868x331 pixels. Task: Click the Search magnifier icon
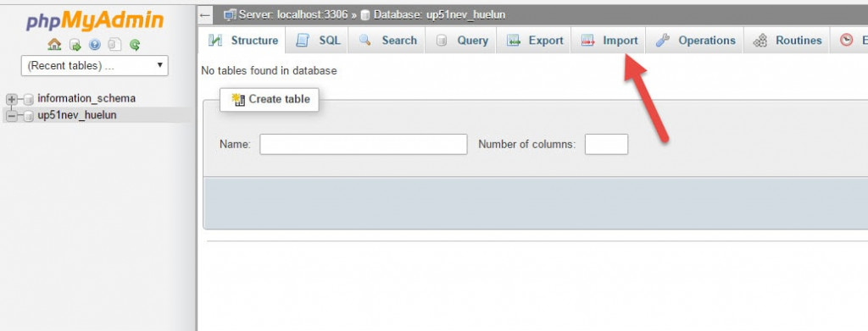(364, 40)
